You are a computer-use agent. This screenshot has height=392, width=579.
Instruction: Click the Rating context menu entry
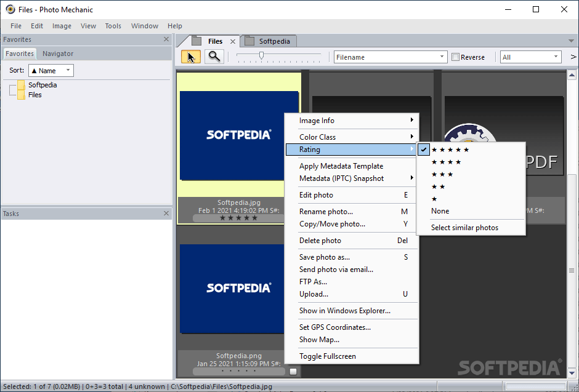tap(352, 150)
